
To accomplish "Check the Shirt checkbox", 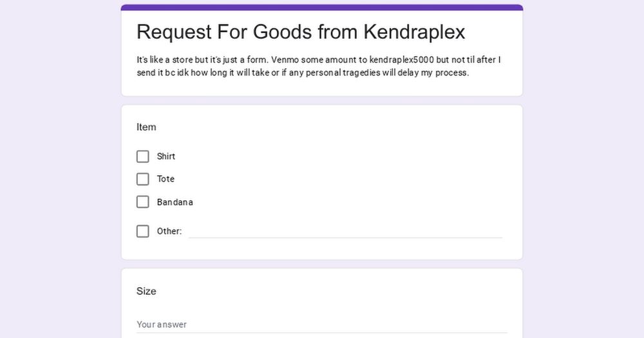I will pos(143,156).
